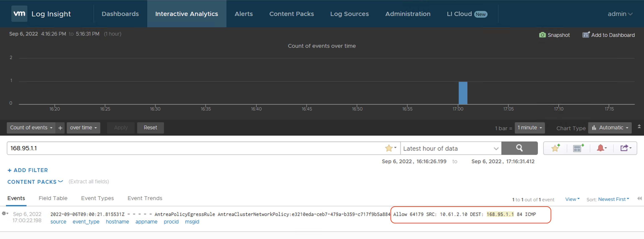
Task: Select Interactive Analytics in the navbar
Action: pyautogui.click(x=187, y=14)
